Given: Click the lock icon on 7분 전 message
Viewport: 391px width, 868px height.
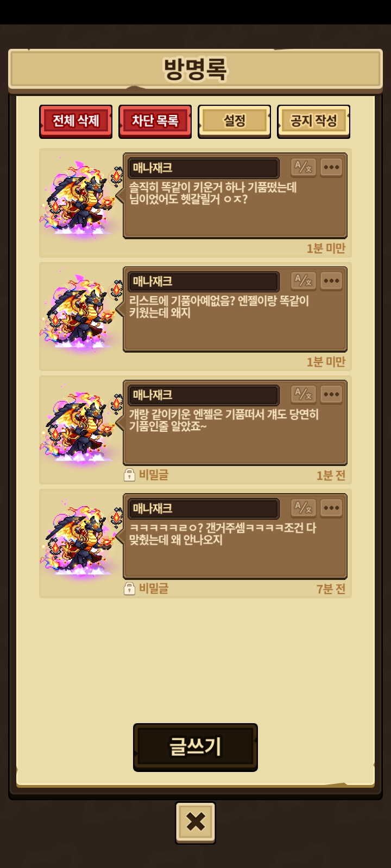Looking at the screenshot, I should click(x=129, y=589).
